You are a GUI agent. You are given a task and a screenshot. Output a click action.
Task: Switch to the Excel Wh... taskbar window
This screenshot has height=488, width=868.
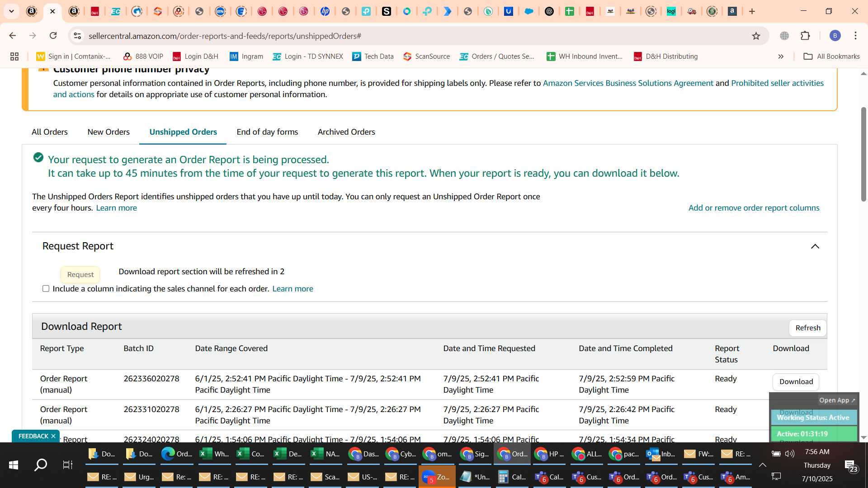click(215, 454)
